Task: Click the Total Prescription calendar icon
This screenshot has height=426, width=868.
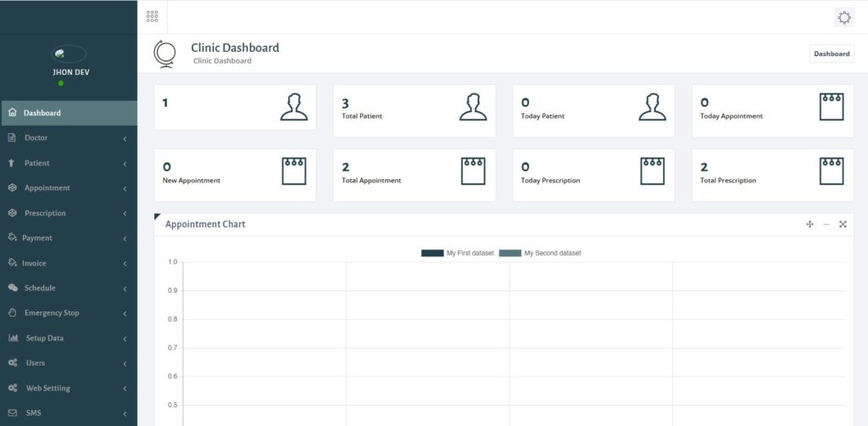Action: [x=832, y=171]
